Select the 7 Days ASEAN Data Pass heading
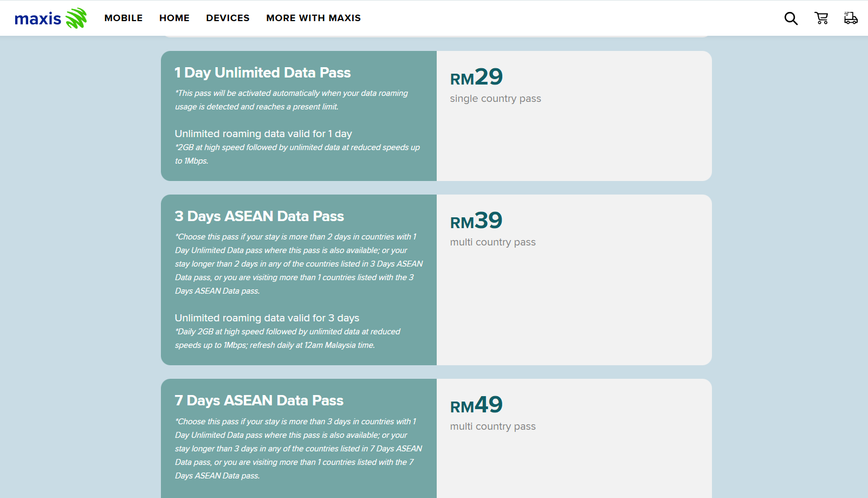Image resolution: width=868 pixels, height=498 pixels. click(259, 400)
